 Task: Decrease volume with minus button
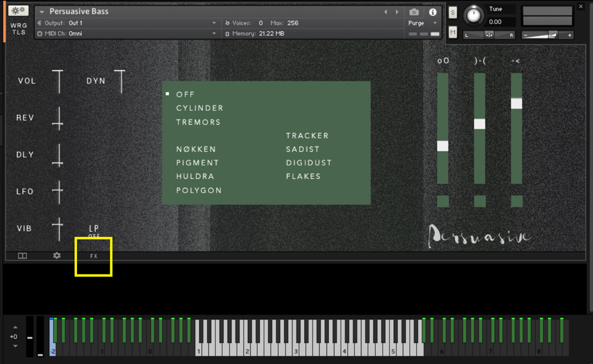click(525, 35)
